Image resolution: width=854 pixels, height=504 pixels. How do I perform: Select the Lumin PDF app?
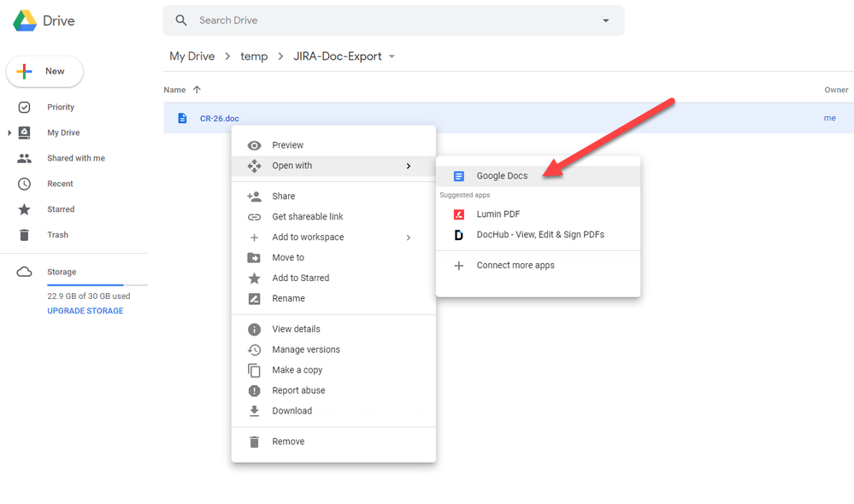[497, 214]
